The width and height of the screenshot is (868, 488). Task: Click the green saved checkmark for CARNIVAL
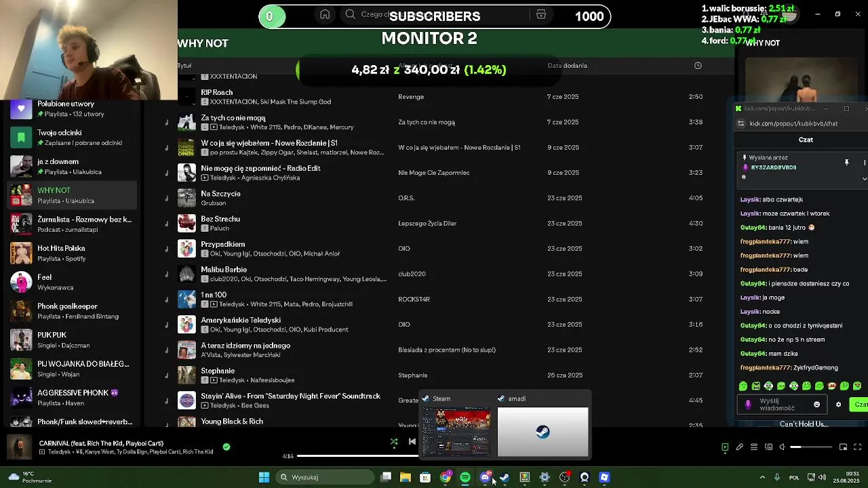[x=226, y=447]
